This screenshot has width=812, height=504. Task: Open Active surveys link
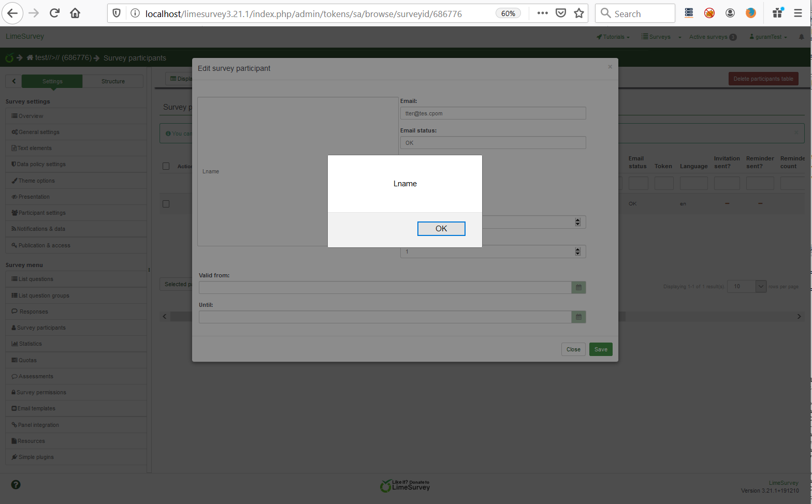713,37
